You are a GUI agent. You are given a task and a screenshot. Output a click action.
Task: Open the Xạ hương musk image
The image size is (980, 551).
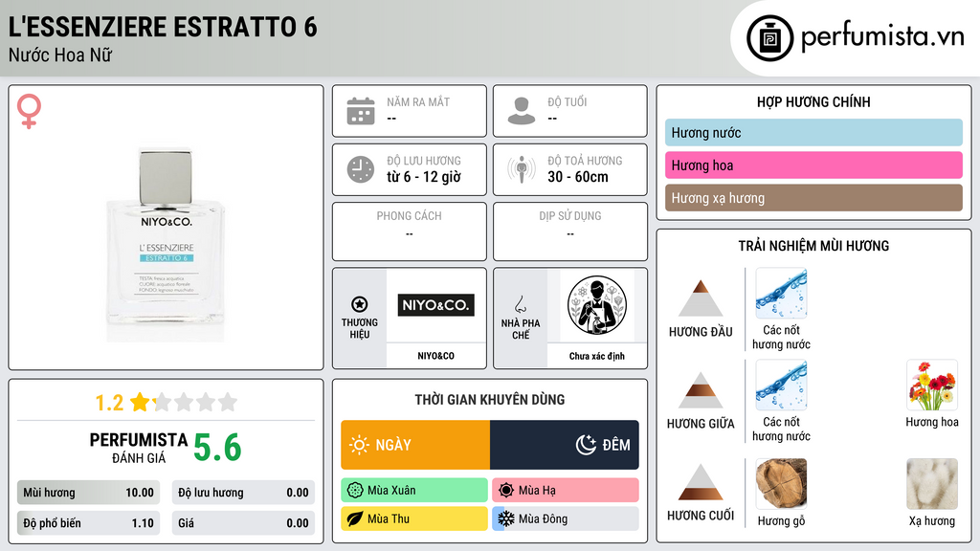click(932, 483)
